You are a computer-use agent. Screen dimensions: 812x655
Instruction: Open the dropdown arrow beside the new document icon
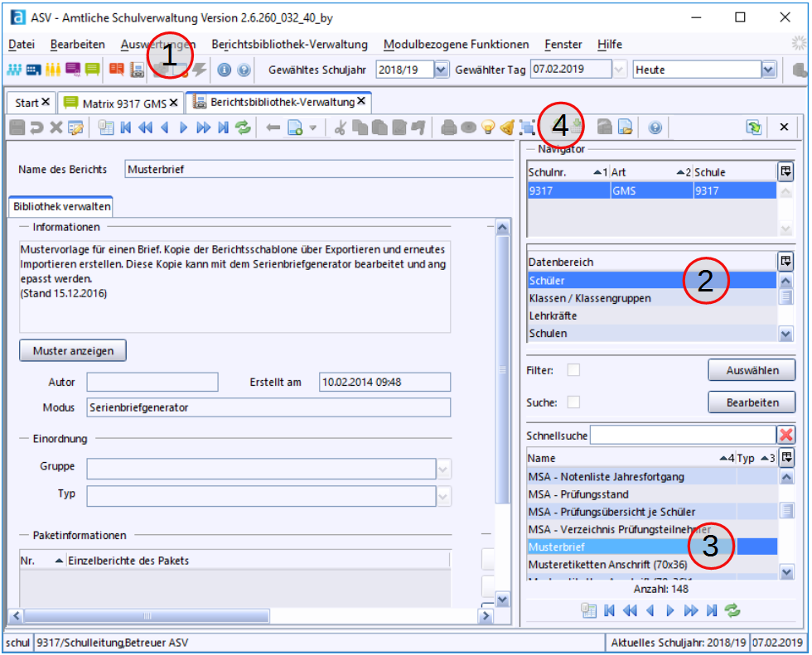point(313,128)
